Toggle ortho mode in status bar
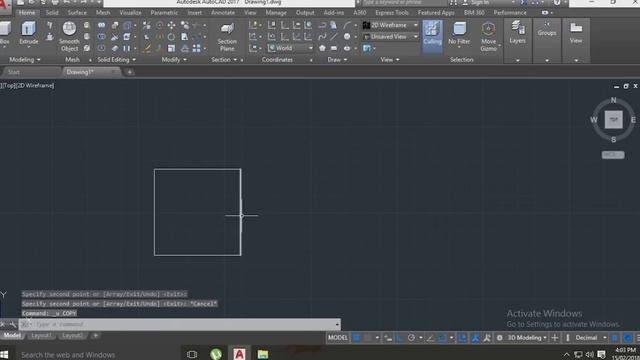Image resolution: width=640 pixels, height=360 pixels. point(400,338)
